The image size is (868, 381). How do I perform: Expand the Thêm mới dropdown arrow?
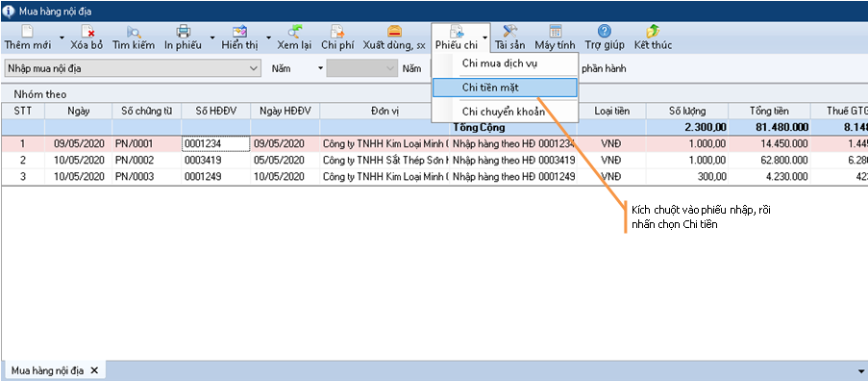click(x=62, y=38)
